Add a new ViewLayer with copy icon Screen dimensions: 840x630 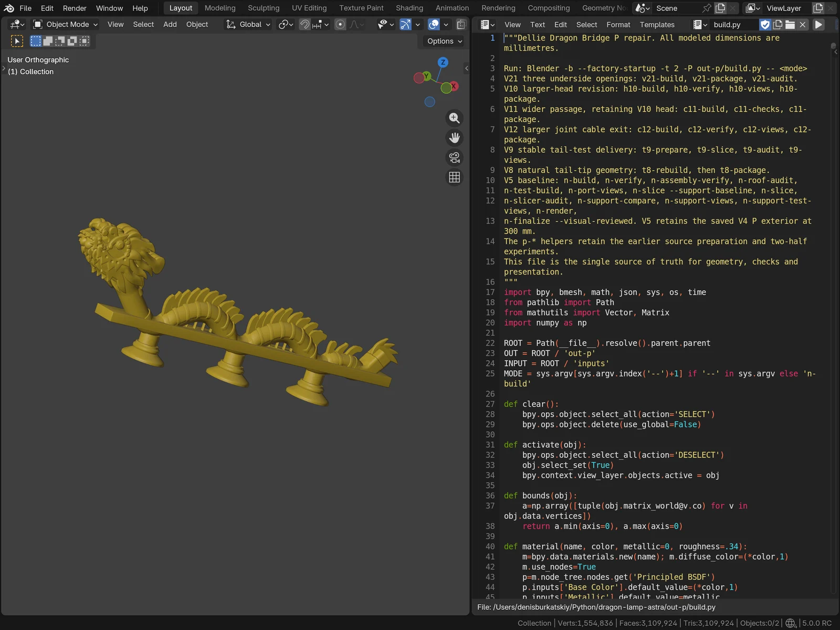click(818, 8)
